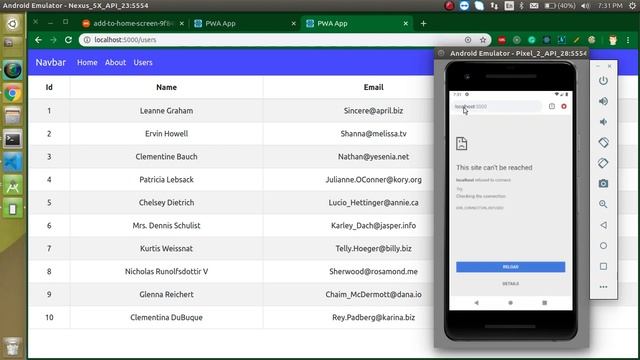Click the Pixel_2_API_28 emulator title bar
Image resolution: width=640 pixels, height=360 pixels.
[x=512, y=53]
